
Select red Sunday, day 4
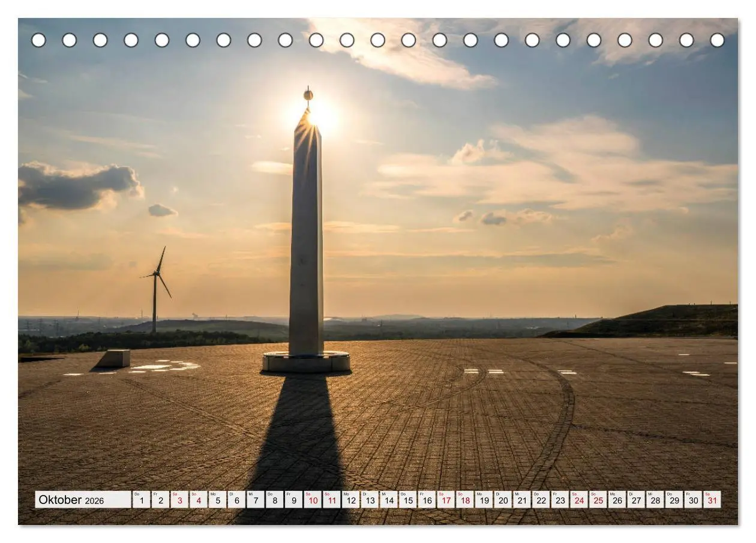tap(198, 499)
